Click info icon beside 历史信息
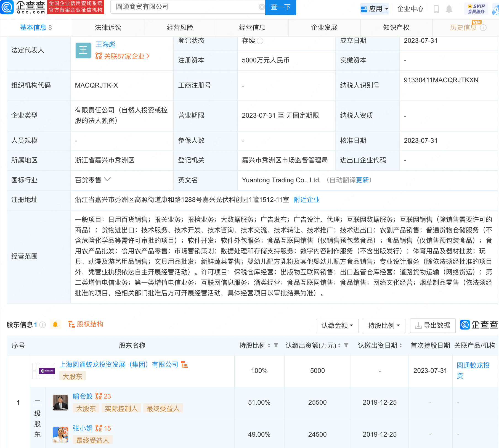The width and height of the screenshot is (499, 448). point(483,28)
